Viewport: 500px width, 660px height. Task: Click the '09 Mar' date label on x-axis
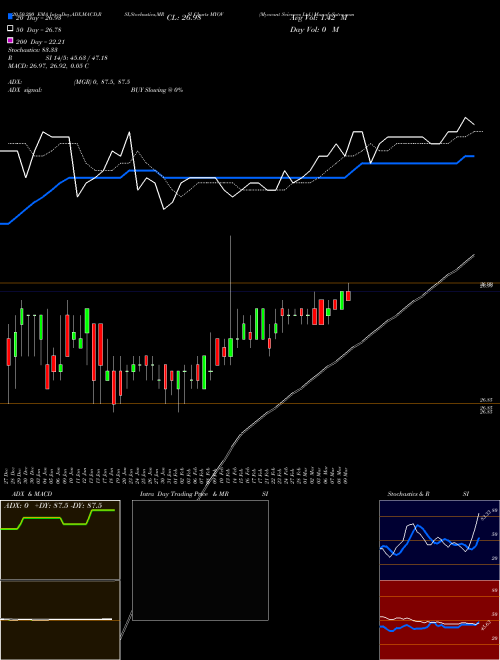346,475
